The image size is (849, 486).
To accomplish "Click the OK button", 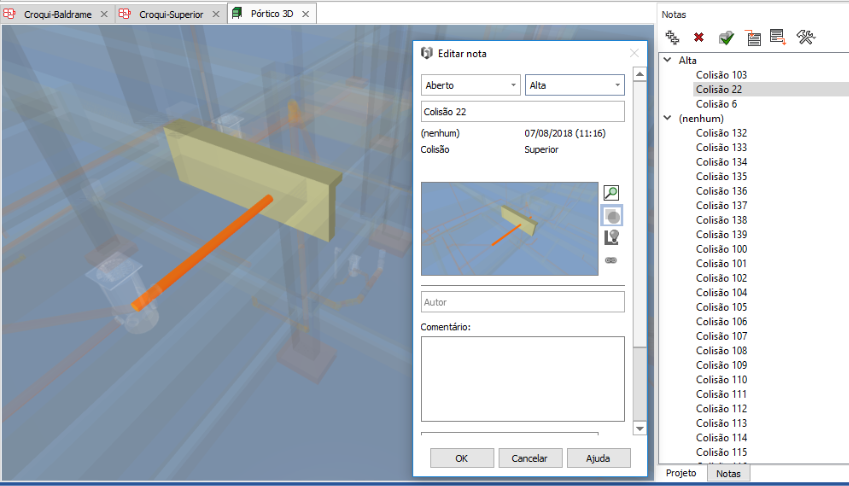I will tap(461, 458).
